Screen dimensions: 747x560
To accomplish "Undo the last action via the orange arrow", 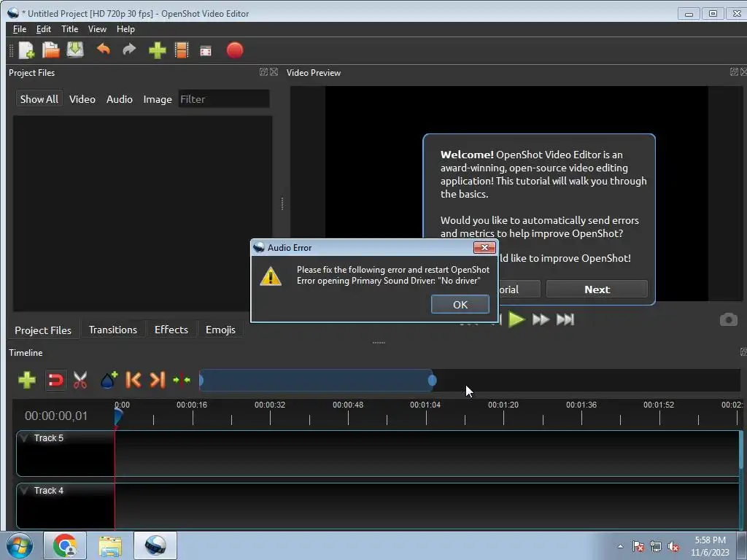I will tap(104, 50).
